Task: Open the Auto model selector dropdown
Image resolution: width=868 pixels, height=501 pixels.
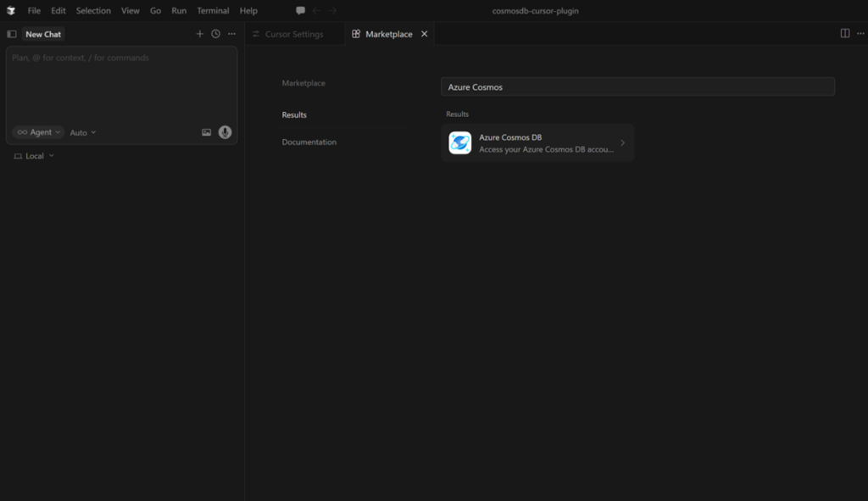Action: click(x=81, y=132)
